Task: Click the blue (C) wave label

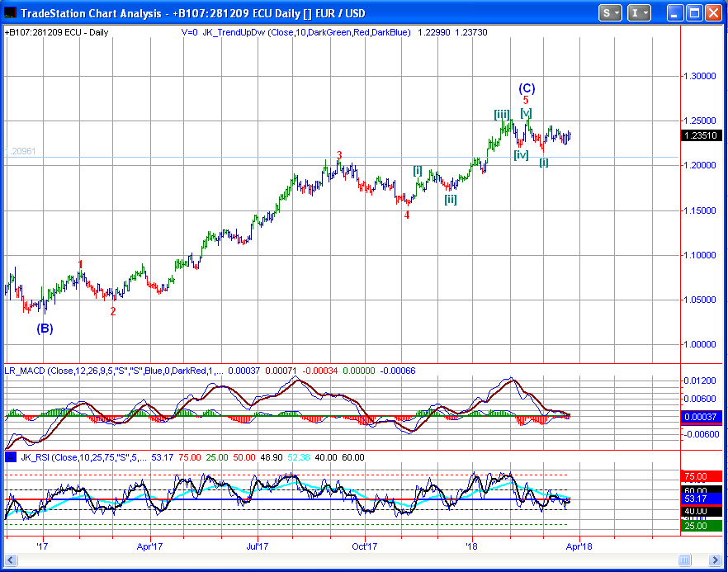Action: pyautogui.click(x=527, y=88)
